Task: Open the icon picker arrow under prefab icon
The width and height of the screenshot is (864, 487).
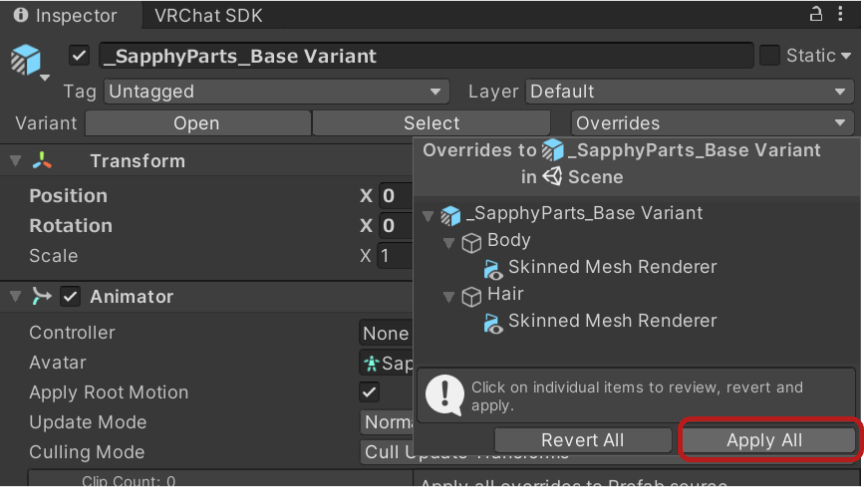Action: tap(45, 78)
